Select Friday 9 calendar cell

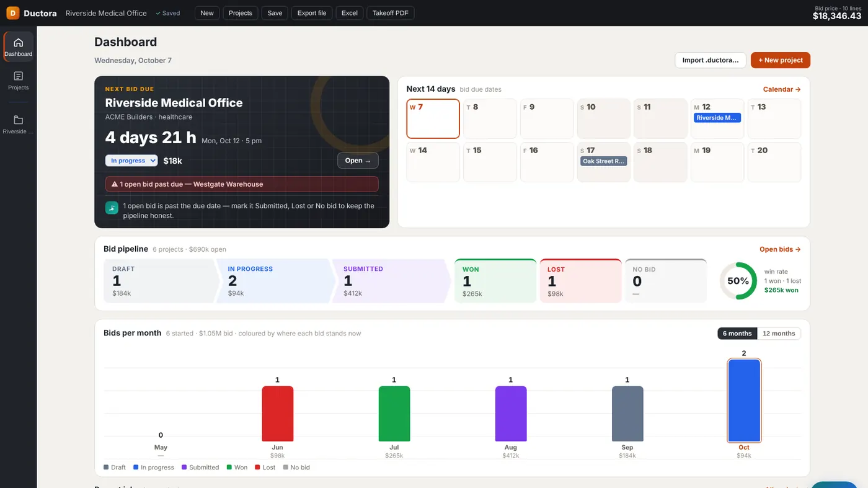(547, 118)
